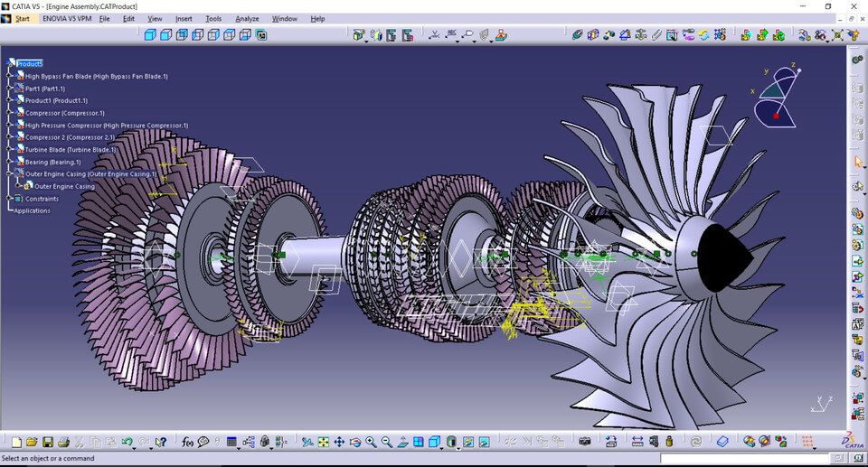Click the Capture camera icon
Screen dimensions: 868x467
click(585, 441)
